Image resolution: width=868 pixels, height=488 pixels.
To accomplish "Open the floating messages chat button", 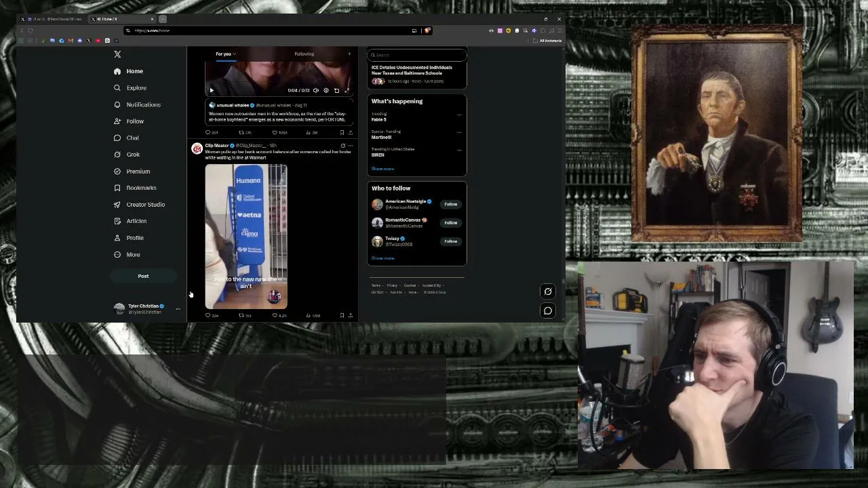I will pyautogui.click(x=548, y=311).
